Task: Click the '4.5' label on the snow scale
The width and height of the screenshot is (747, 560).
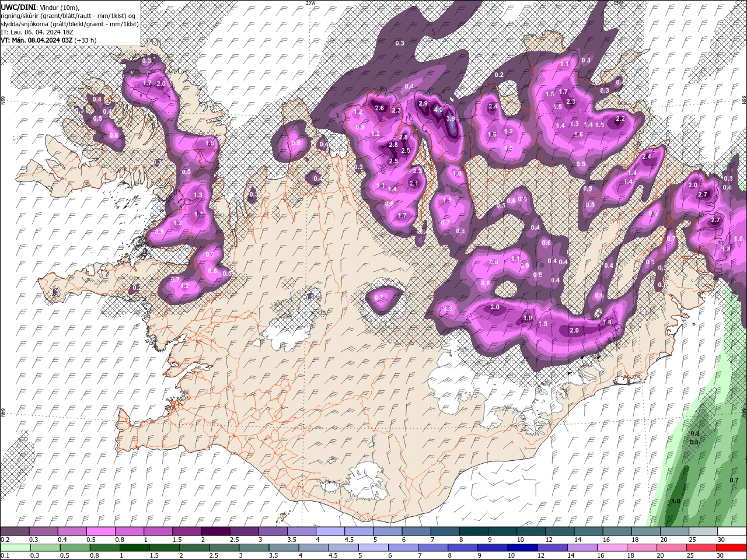Action: point(349,540)
